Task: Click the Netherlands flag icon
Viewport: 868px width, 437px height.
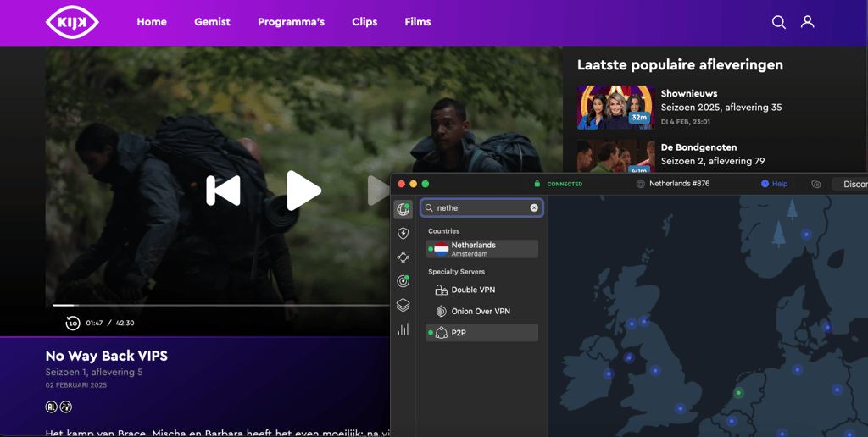Action: pyautogui.click(x=441, y=249)
